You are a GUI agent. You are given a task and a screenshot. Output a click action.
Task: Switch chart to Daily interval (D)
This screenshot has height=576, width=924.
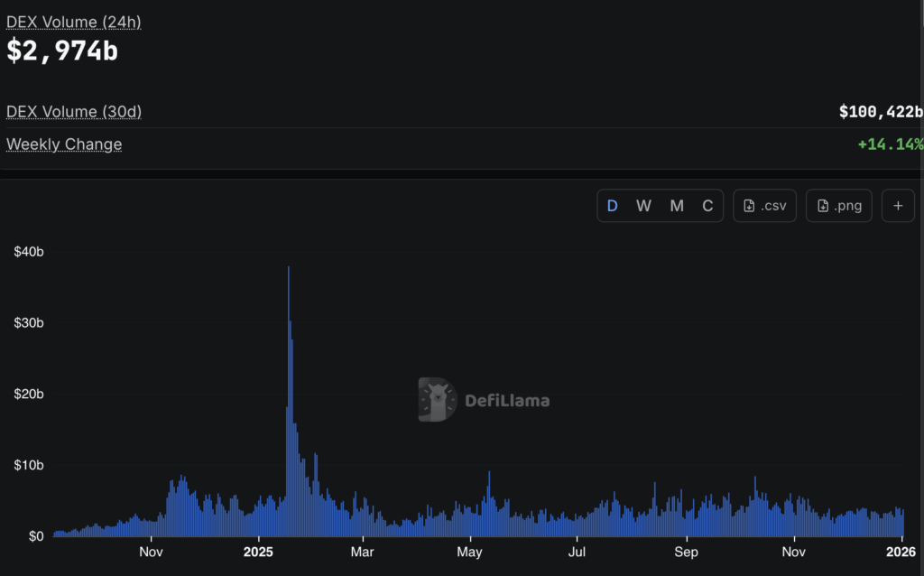(613, 206)
